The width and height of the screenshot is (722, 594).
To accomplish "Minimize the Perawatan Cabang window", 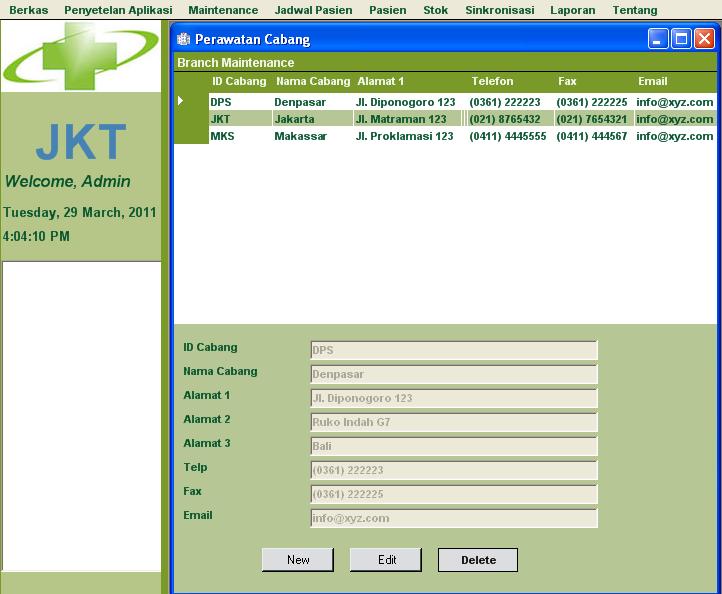I will click(658, 39).
